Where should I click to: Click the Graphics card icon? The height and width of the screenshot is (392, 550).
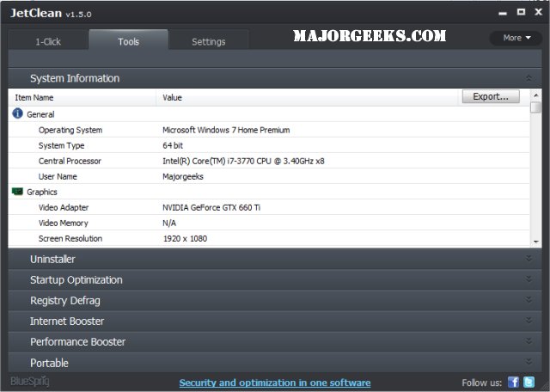point(17,192)
